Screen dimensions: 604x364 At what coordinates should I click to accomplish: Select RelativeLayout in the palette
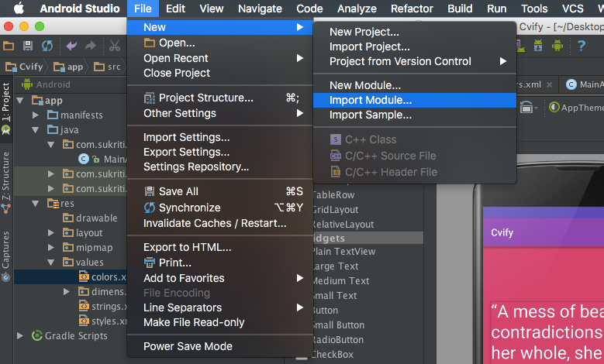[343, 225]
